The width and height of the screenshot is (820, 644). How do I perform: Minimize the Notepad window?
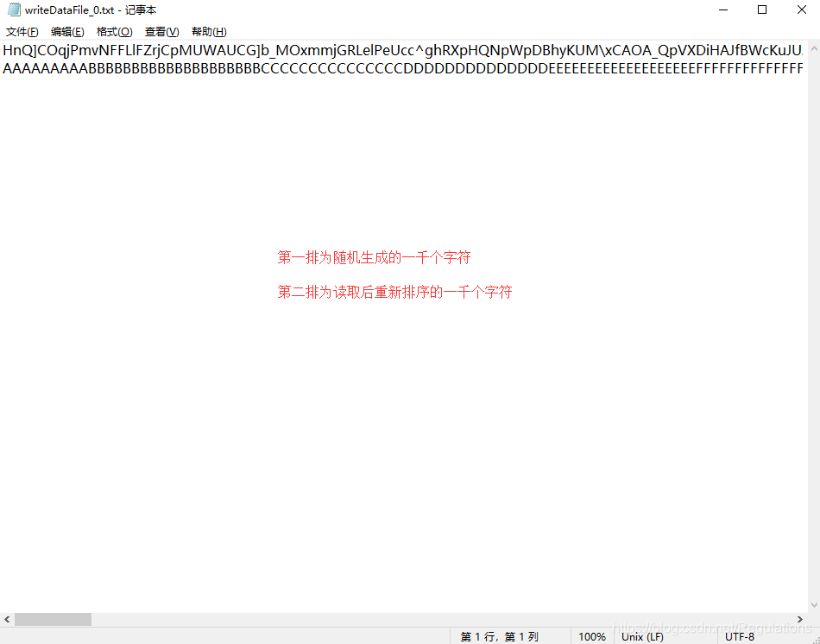coord(722,9)
